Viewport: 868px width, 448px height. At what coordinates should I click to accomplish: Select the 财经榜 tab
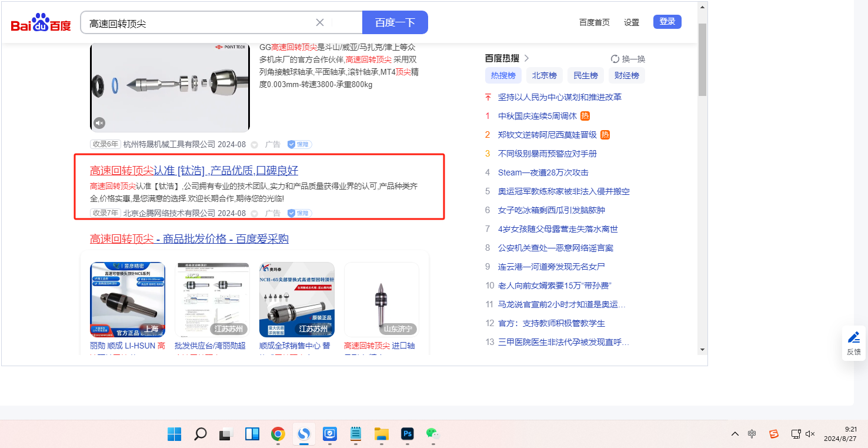point(627,75)
